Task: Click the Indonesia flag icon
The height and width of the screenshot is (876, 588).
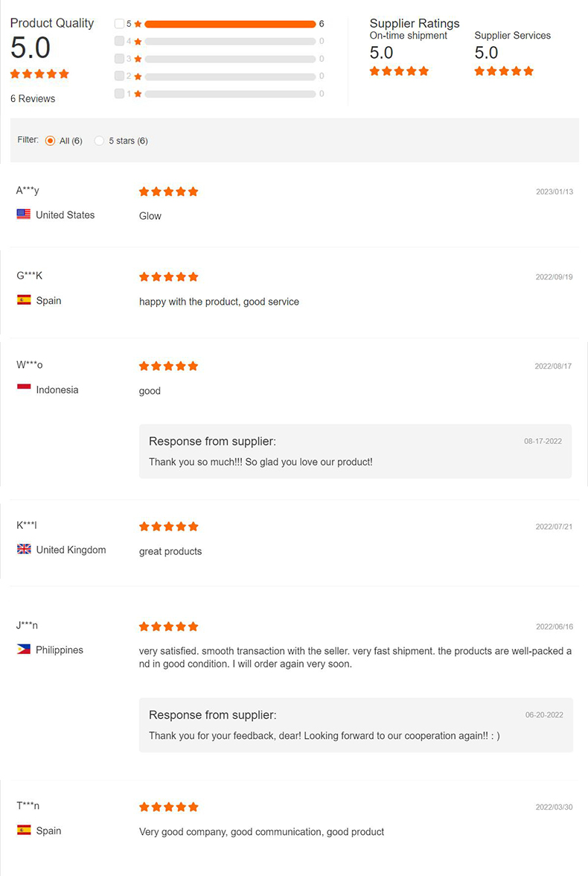Action: (x=24, y=389)
